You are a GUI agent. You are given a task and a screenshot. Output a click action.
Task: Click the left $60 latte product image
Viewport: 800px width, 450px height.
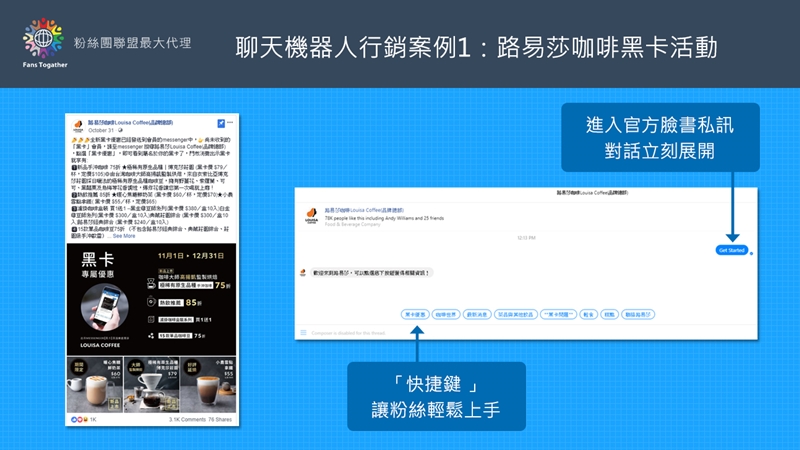click(95, 385)
